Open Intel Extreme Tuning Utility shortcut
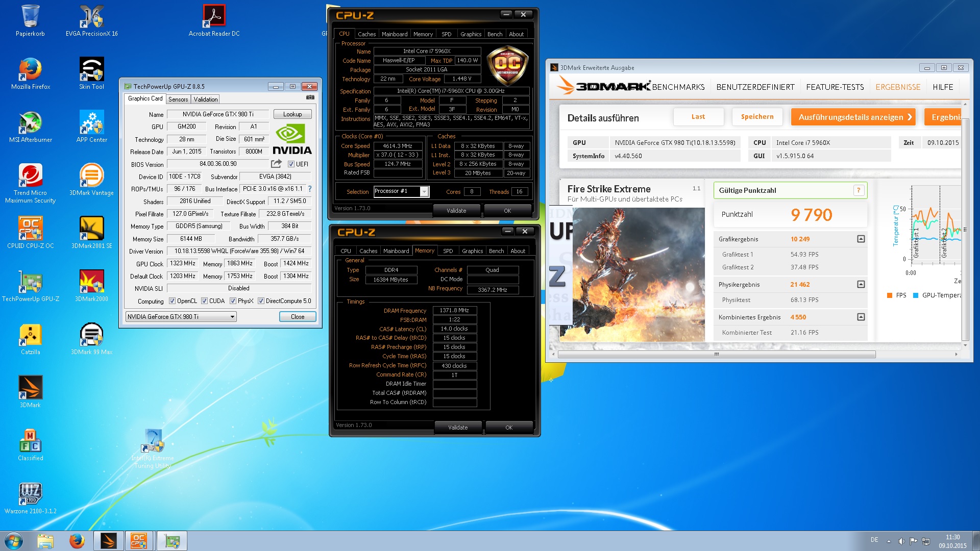 (x=153, y=448)
